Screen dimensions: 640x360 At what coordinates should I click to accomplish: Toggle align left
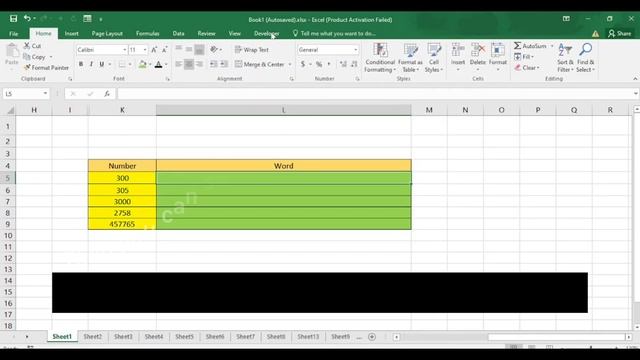tap(178, 64)
